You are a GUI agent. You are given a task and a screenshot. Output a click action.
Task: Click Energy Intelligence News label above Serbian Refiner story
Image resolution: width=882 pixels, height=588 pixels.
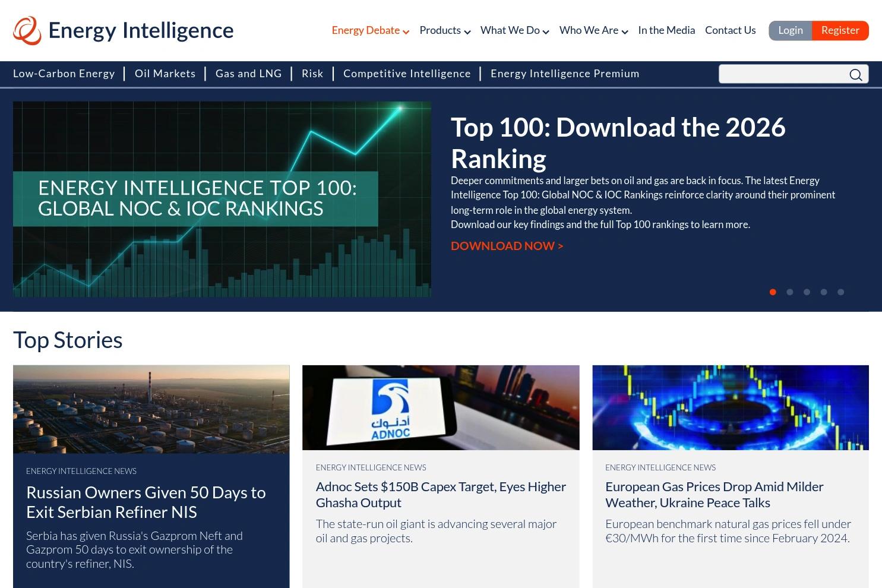point(81,471)
